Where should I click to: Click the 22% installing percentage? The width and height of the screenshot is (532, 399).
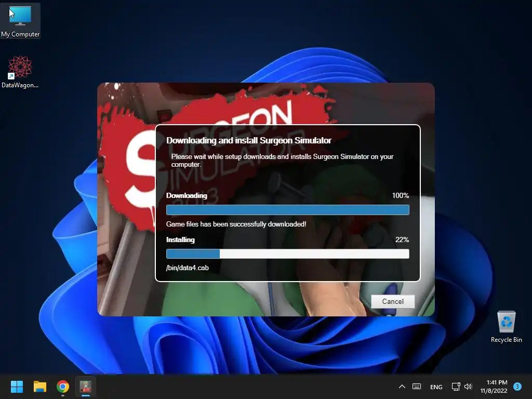point(402,240)
